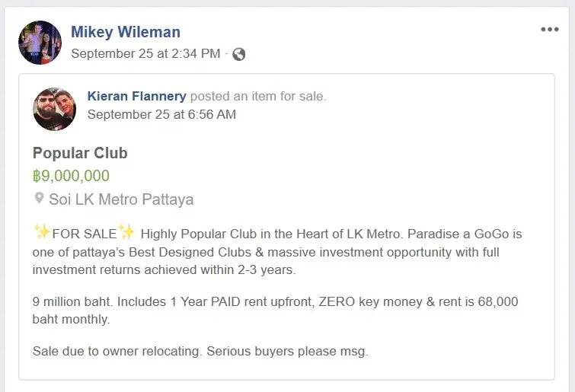Screen dimensions: 575x392
Task: Select the Soi LK Metro Pattaya location
Action: pyautogui.click(x=121, y=199)
